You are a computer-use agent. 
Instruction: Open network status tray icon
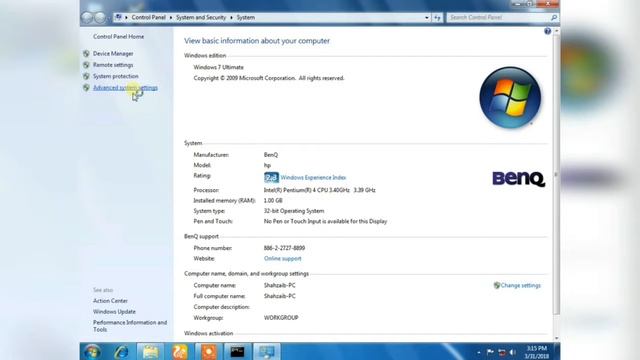(x=502, y=352)
